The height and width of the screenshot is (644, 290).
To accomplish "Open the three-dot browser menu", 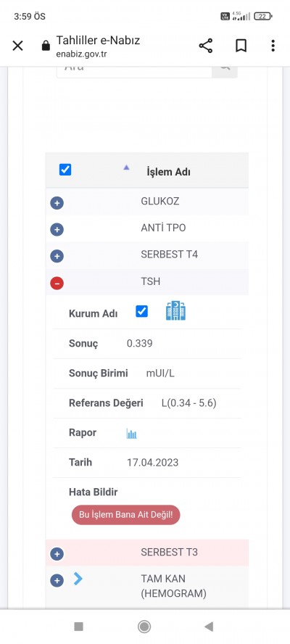I will (x=273, y=46).
